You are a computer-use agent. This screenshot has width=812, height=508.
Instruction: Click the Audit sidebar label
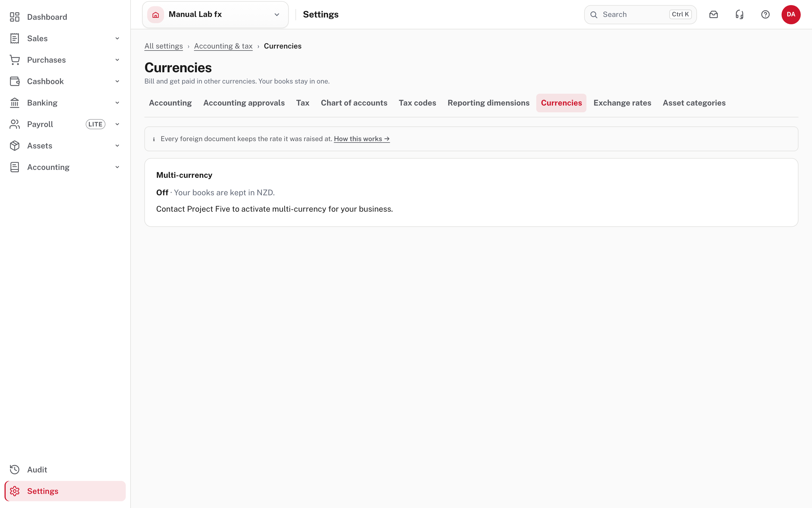37,470
